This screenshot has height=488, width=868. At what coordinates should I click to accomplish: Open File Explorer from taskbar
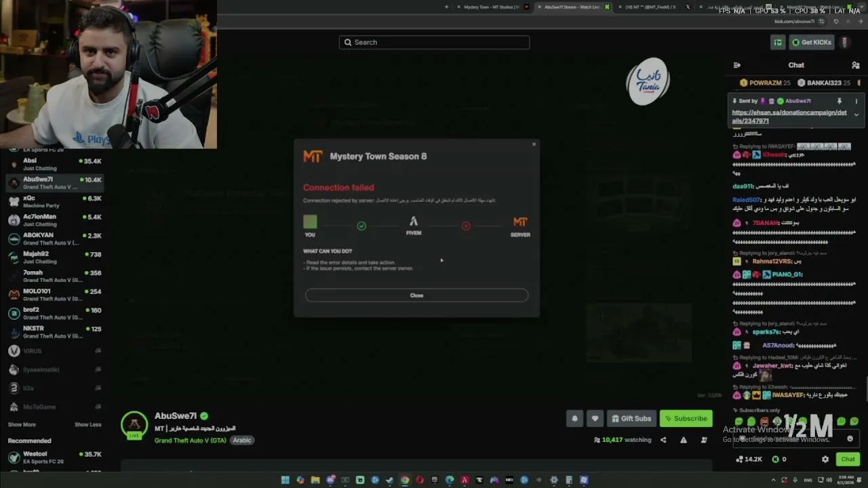(x=315, y=480)
